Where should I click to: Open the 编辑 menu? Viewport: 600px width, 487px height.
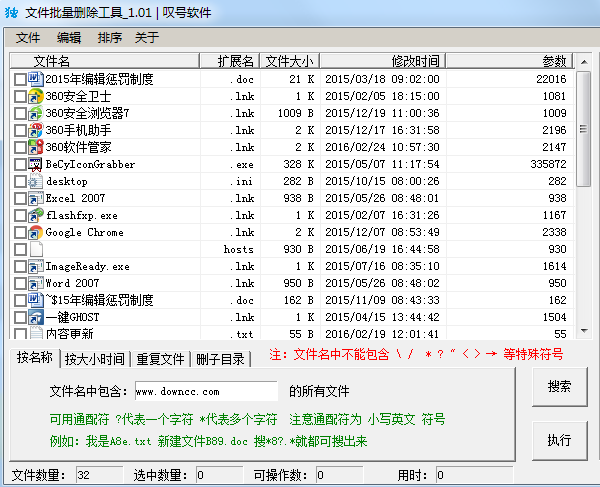pyautogui.click(x=69, y=37)
